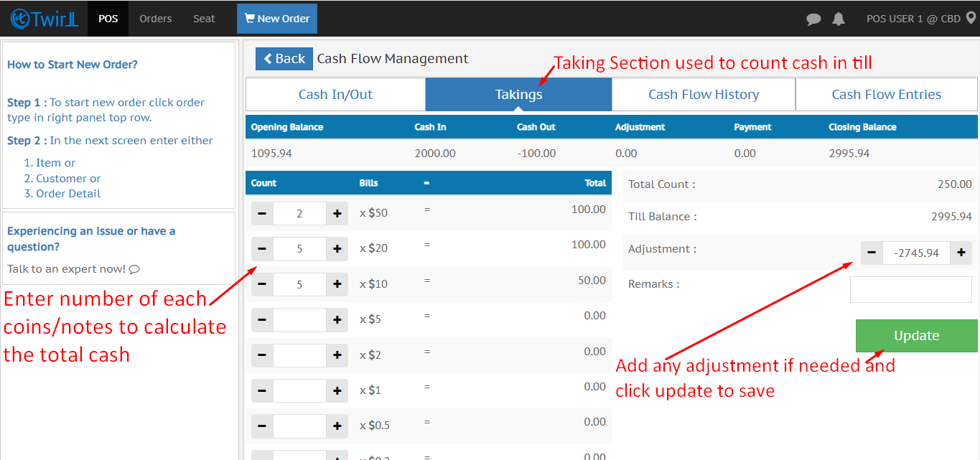This screenshot has width=980, height=460.
Task: Click the location pin icon
Action: point(971,19)
